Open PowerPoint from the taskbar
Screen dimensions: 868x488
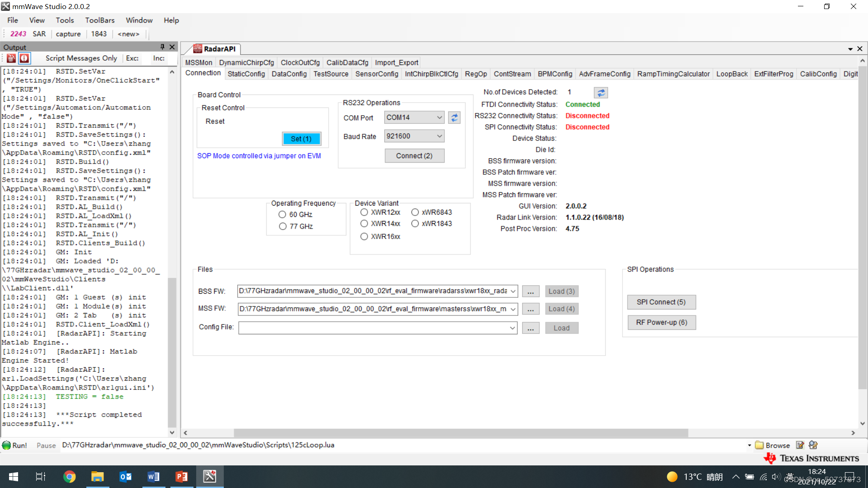click(182, 477)
